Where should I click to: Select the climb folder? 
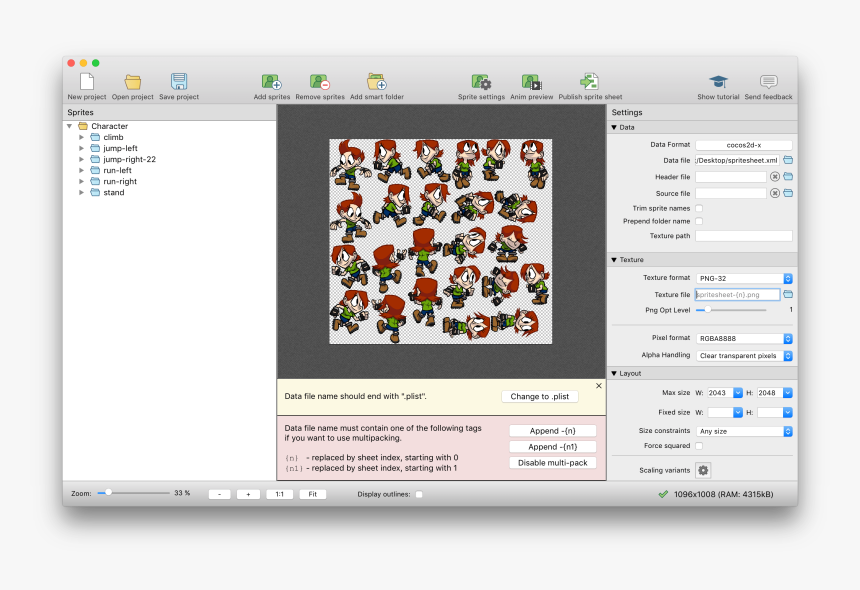pyautogui.click(x=113, y=137)
